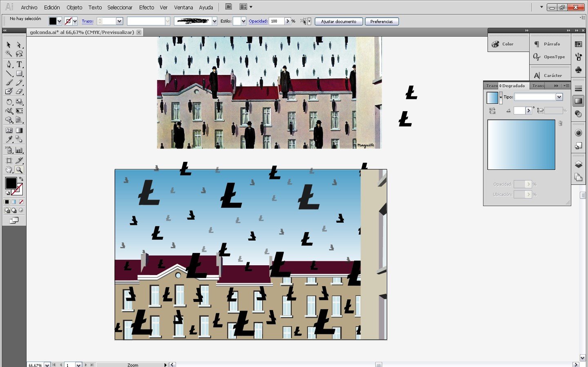Select the Magic Wand tool

click(9, 54)
